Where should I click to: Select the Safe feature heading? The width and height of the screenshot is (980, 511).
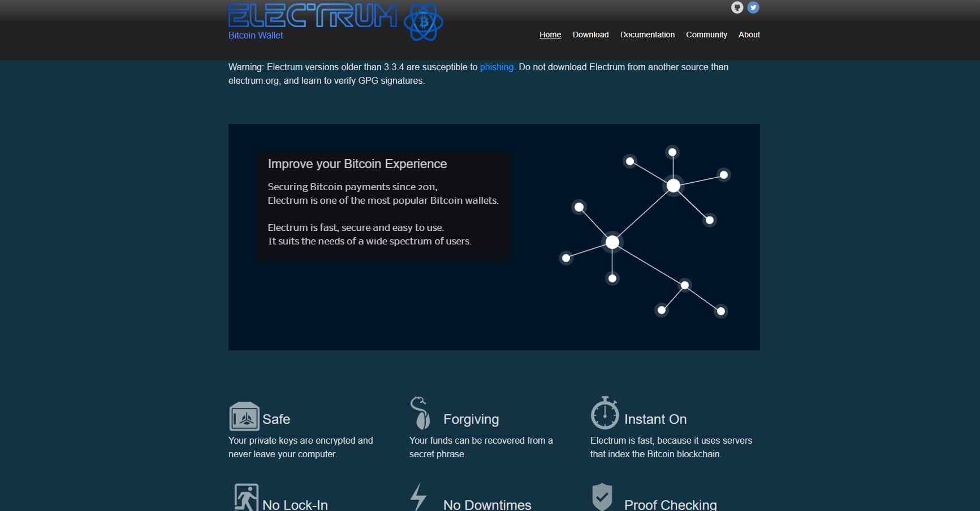[x=276, y=419]
